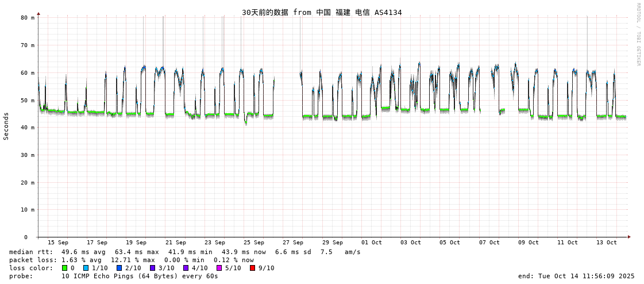Click the 80 m y-axis label
Screen dimensions: 644x284
tap(28, 18)
